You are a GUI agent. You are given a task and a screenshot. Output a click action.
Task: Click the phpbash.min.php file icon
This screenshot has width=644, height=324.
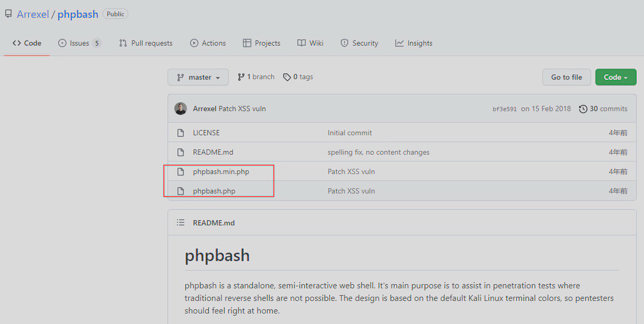(181, 171)
